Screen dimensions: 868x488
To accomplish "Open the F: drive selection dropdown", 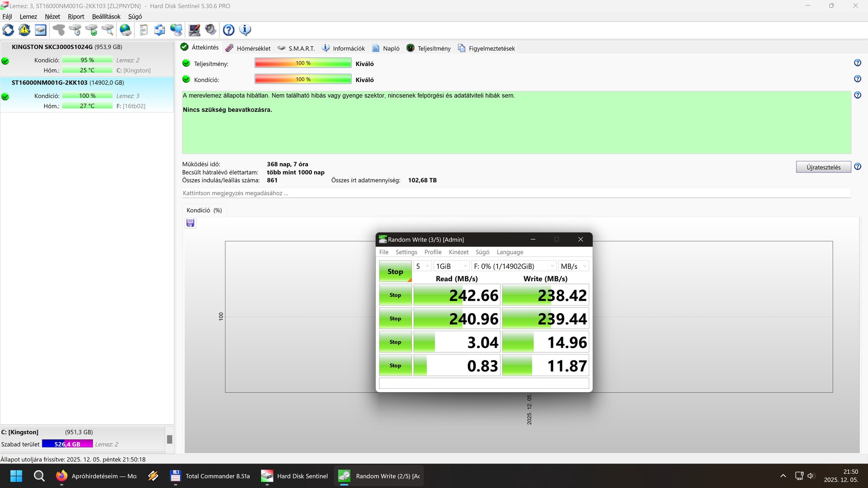I will 513,266.
